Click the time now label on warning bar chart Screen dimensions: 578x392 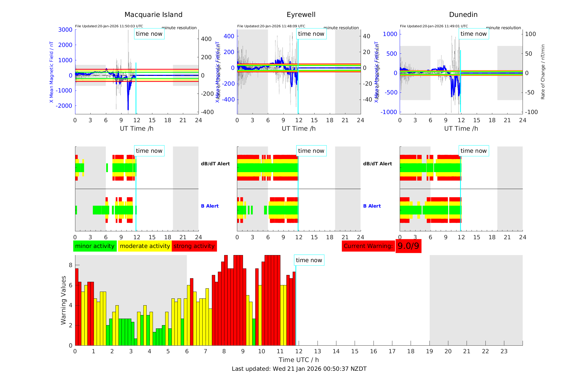[309, 260]
